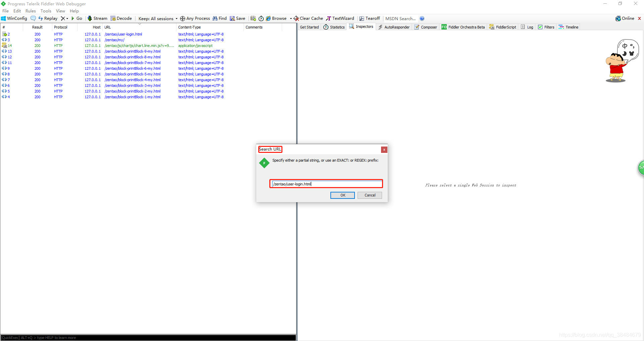Click Cancel in Search URL dialog

(370, 195)
